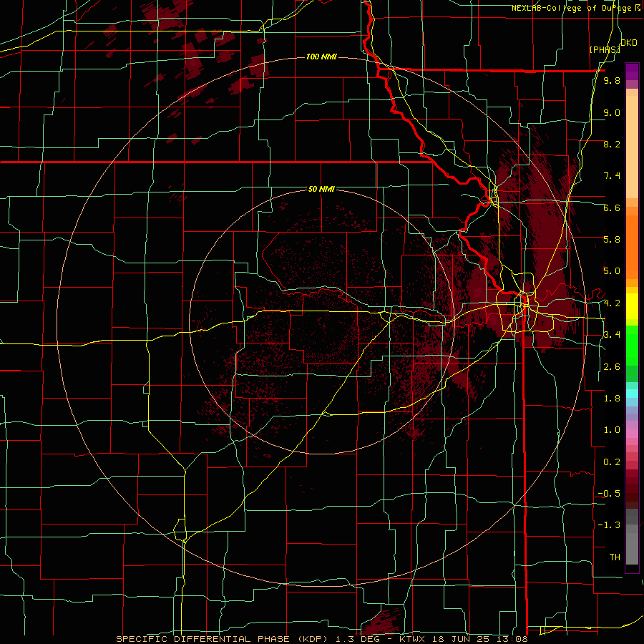
Task: Click the 4.2 scale value
Action: [x=612, y=303]
